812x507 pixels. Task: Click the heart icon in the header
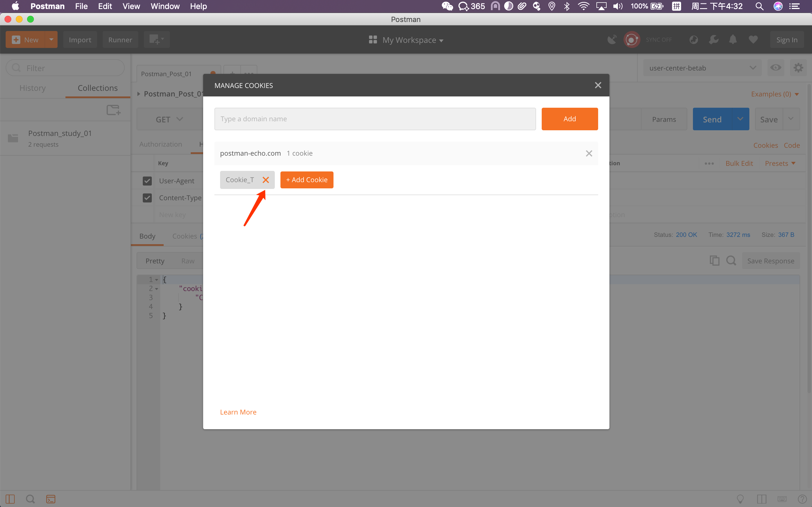pos(753,39)
